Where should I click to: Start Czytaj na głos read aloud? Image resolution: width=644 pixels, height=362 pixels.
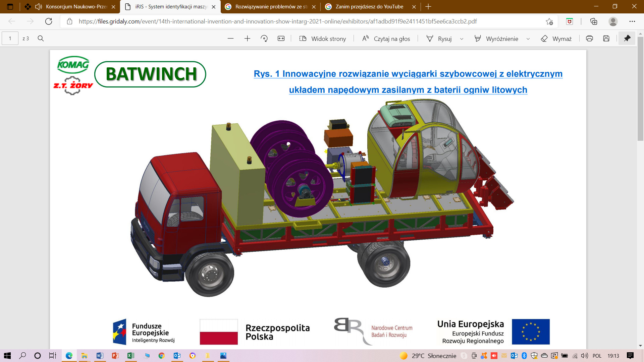(386, 39)
